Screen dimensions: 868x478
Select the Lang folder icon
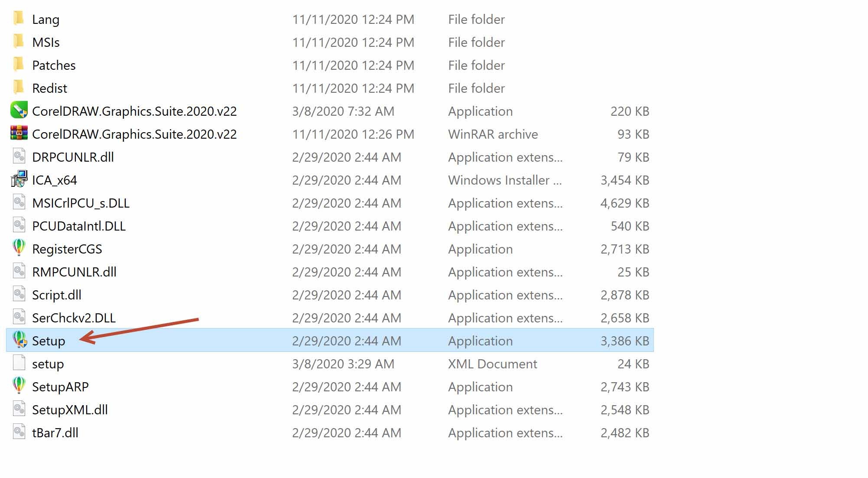coord(19,19)
